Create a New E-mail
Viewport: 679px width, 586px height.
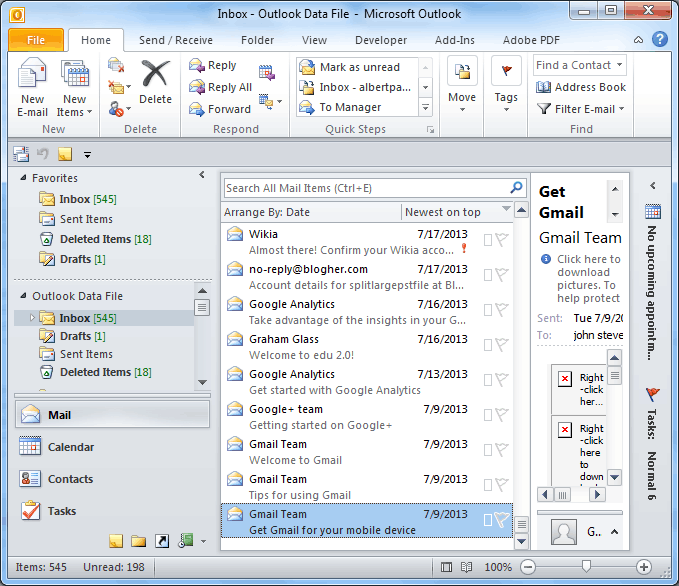coord(32,88)
